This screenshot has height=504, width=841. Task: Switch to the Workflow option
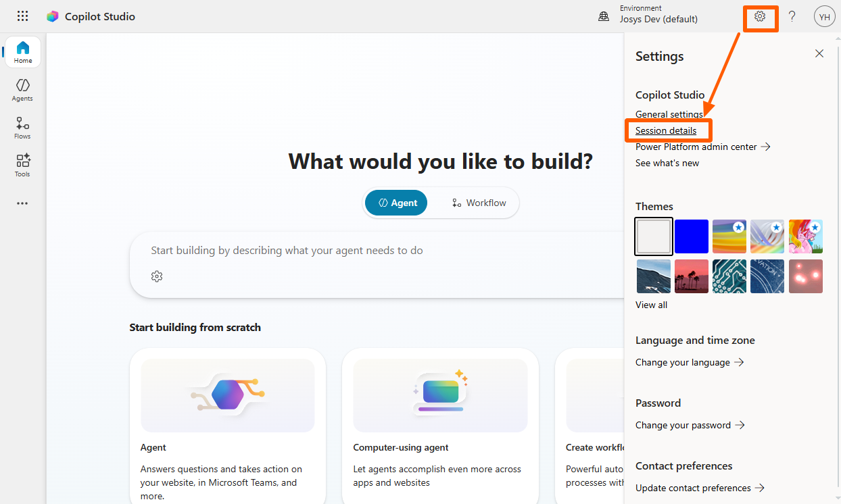coord(479,203)
